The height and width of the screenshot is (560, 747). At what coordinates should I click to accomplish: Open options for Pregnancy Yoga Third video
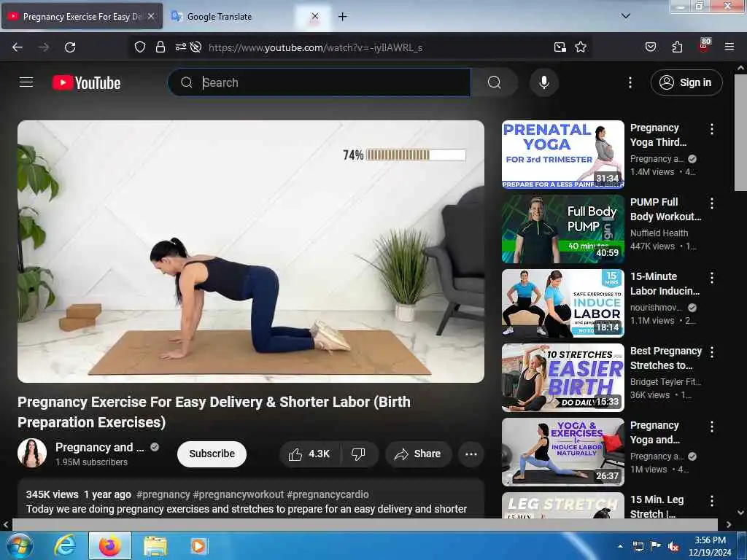[711, 128]
